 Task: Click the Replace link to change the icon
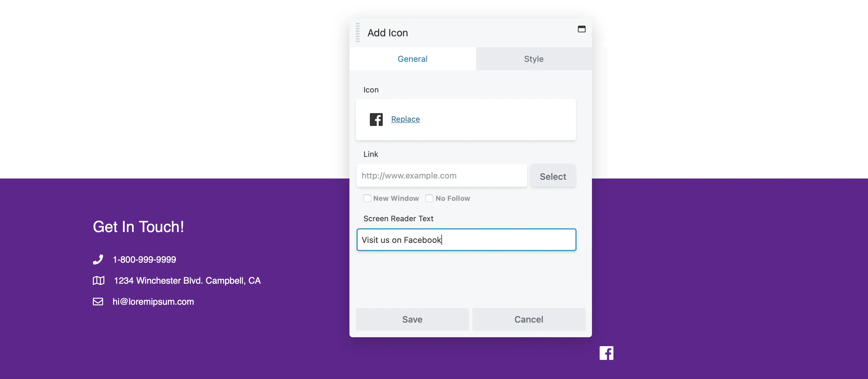(405, 119)
